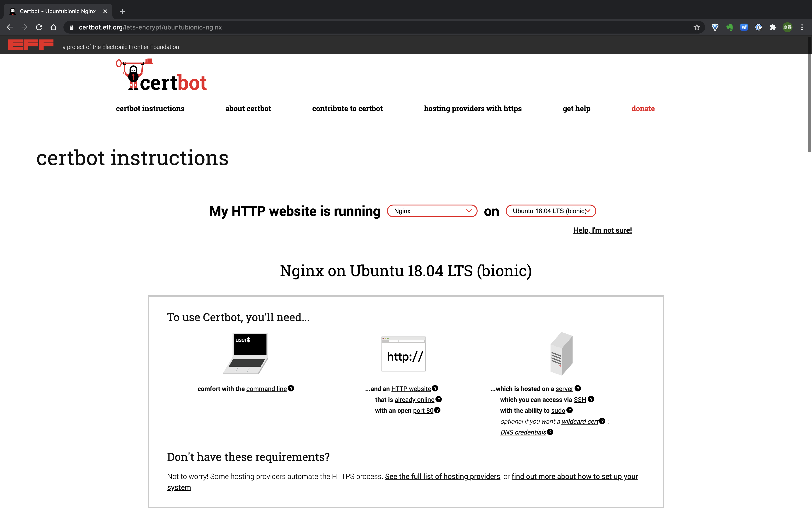Show help tooltip for DNS credentials
Screen dimensions: 812x508
[550, 432]
